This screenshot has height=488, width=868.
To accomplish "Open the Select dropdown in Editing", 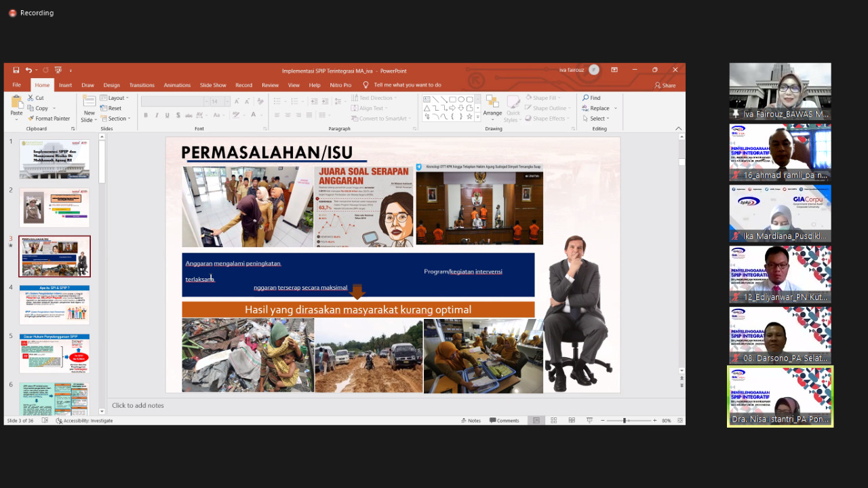I will [597, 118].
